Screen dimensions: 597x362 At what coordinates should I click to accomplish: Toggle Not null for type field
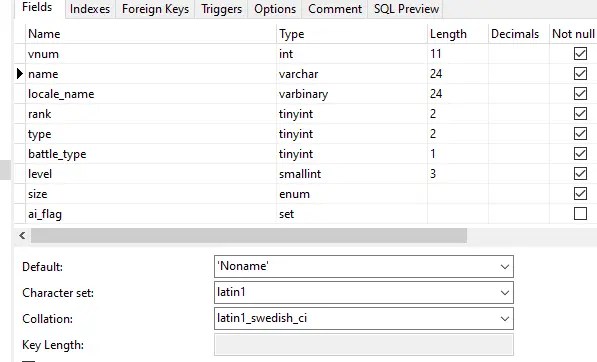tap(580, 134)
